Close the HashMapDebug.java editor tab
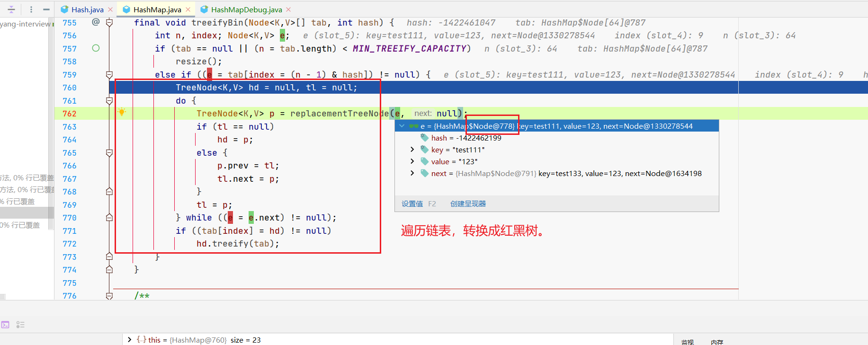 (x=288, y=9)
